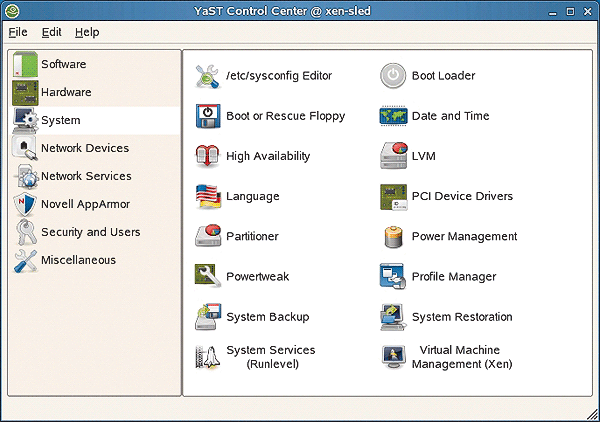
Task: Click the "Boot Loader" text label
Action: point(443,76)
